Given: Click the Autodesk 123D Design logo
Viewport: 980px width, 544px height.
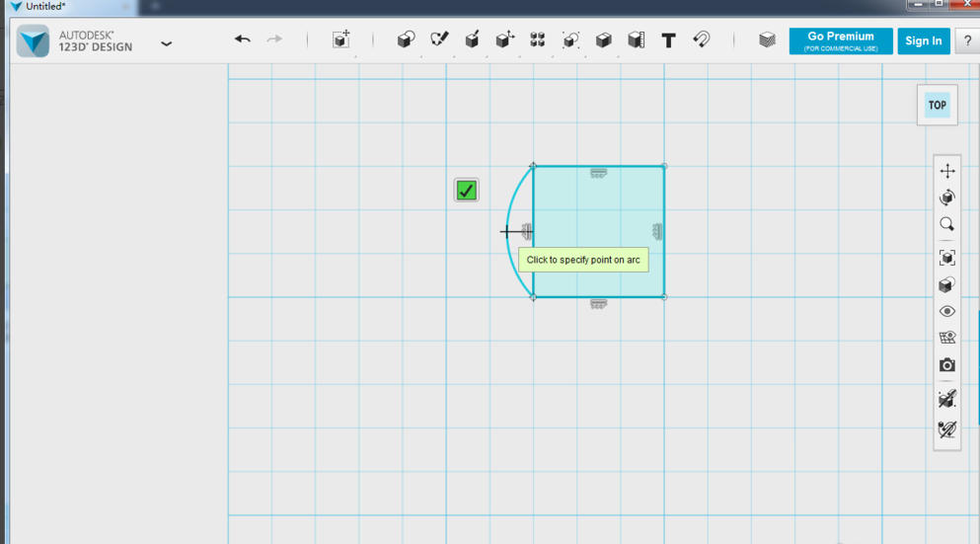Looking at the screenshot, I should [34, 41].
